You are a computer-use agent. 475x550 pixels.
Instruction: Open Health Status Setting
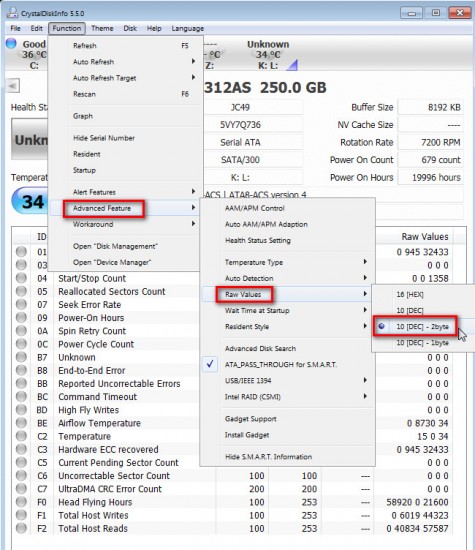point(288,240)
